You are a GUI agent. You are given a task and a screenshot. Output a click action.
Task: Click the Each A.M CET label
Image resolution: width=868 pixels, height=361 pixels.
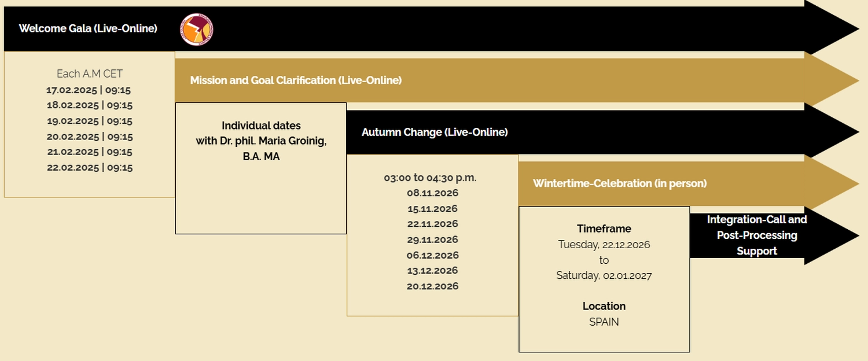(90, 74)
